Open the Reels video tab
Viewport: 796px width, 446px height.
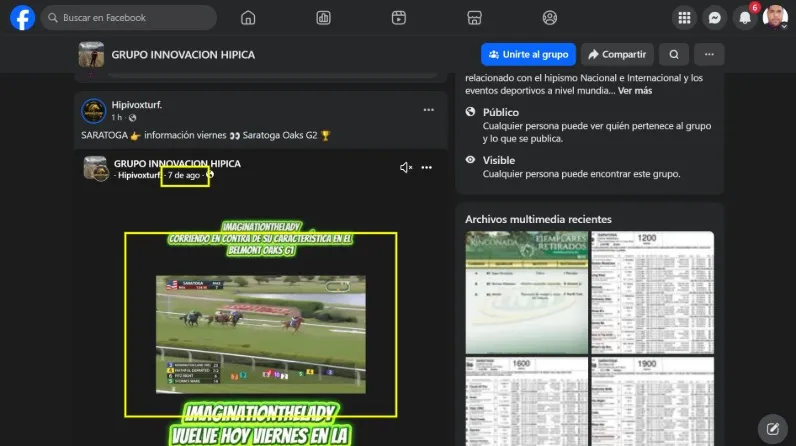coord(399,18)
